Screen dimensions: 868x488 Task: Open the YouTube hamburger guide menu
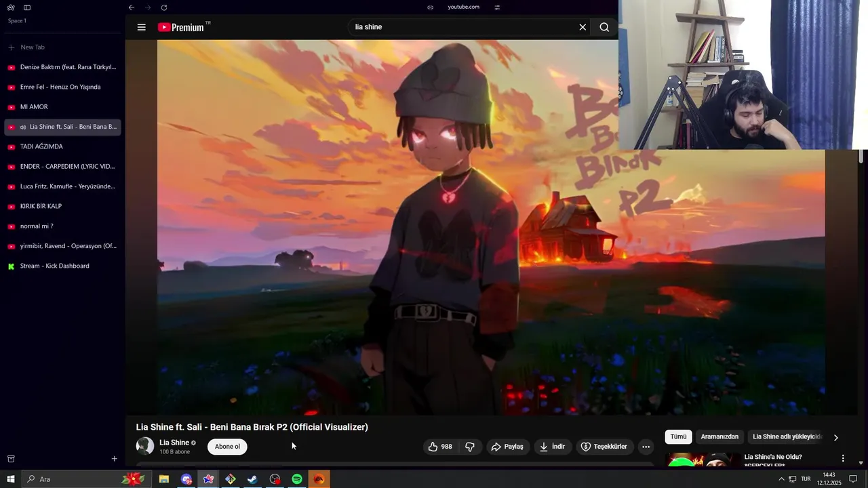141,27
